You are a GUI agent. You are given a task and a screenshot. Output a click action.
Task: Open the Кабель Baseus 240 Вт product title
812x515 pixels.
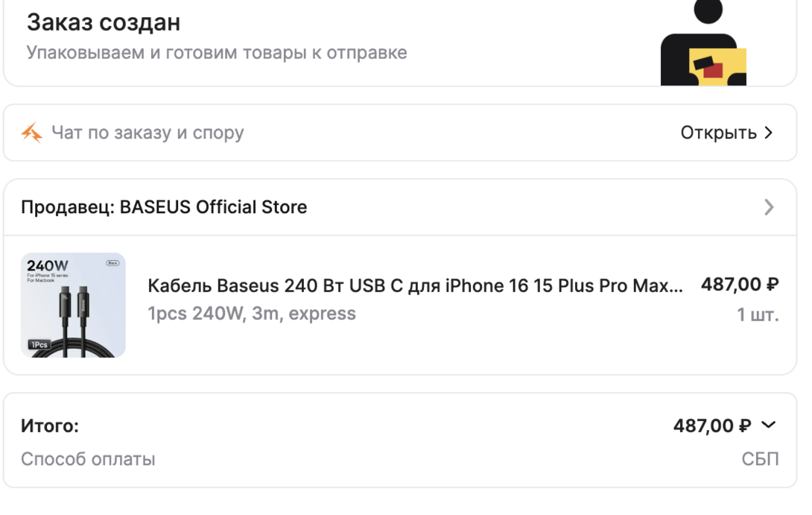[414, 286]
